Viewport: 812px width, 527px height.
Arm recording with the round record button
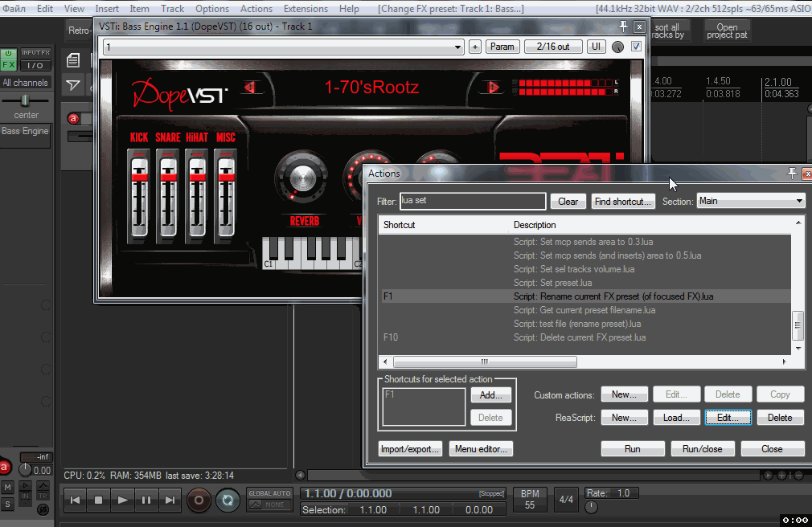tap(199, 500)
